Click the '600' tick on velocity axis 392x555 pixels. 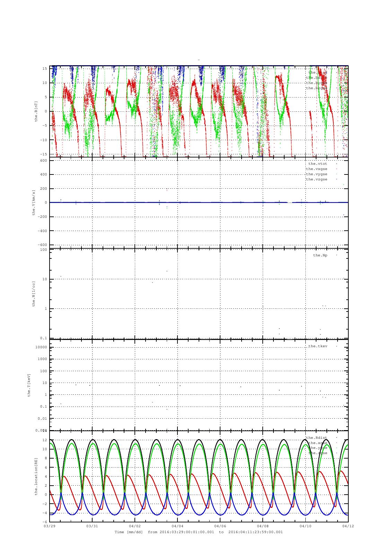44,160
